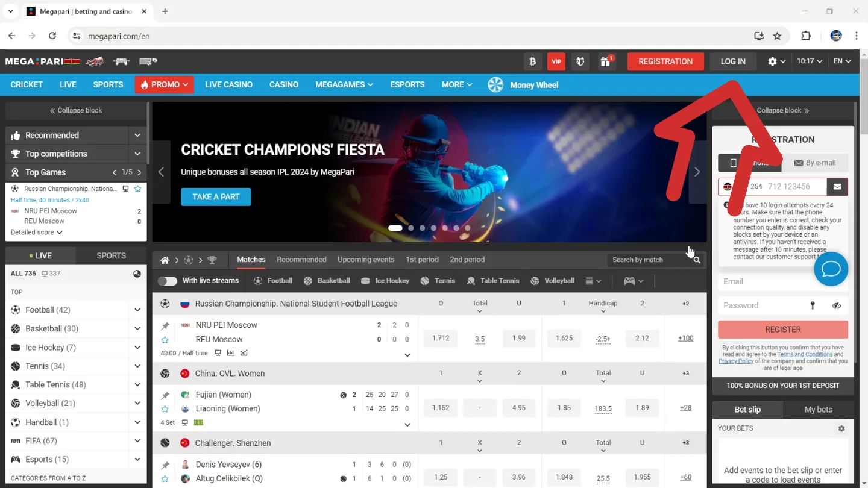This screenshot has width=868, height=488.
Task: Open the game controller icon beside logo
Action: (121, 61)
